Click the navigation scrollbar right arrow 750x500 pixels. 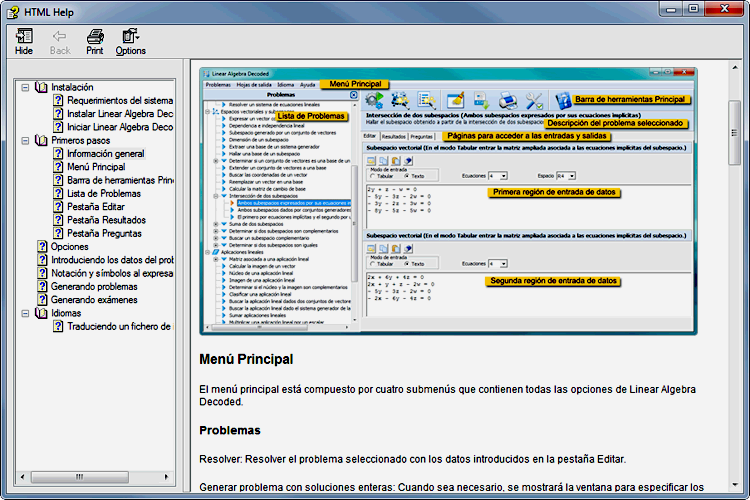pyautogui.click(x=166, y=477)
